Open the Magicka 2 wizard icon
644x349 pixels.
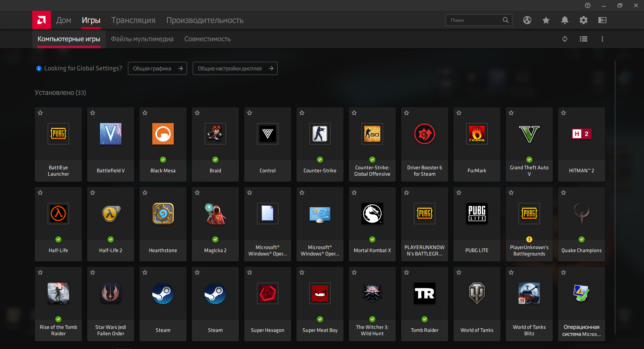tap(215, 214)
